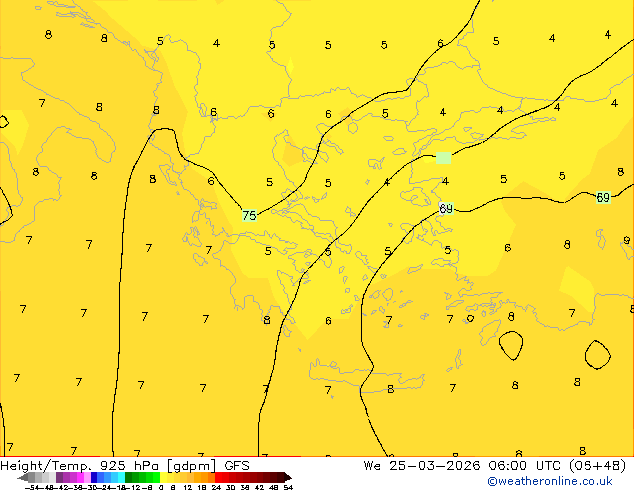The height and width of the screenshot is (490, 634).
Task: Click the Height/Temp. text in the caption
Action: point(46,466)
